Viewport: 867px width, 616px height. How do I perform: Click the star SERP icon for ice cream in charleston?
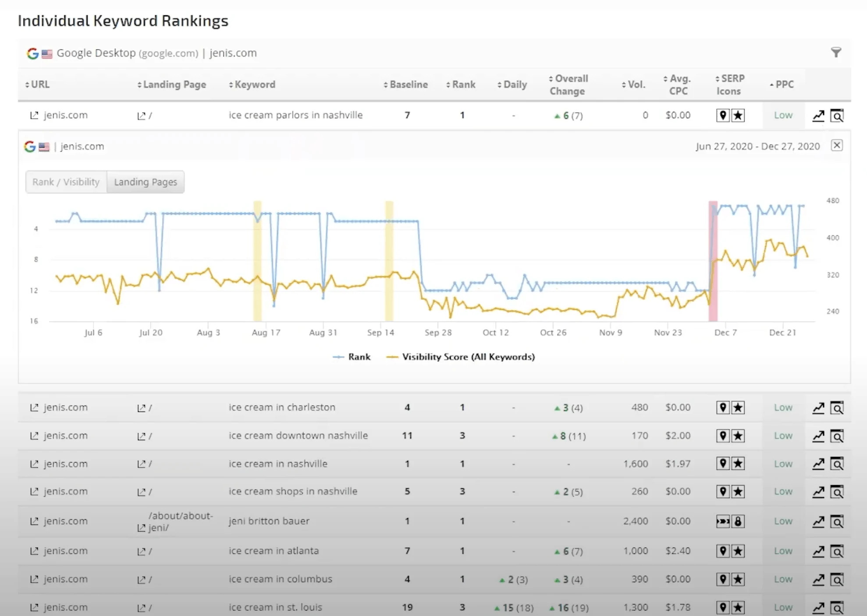(739, 407)
